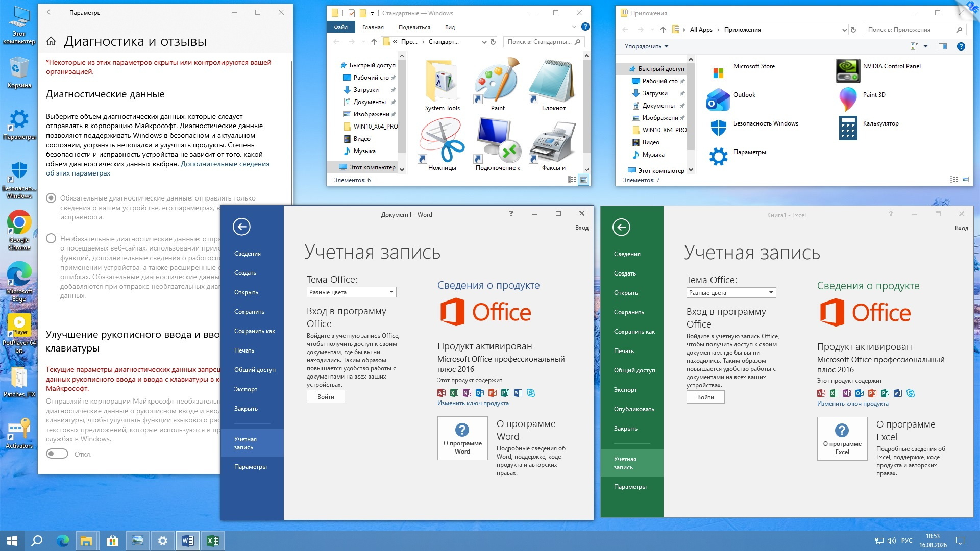Select the Необязательные диагностические данные radio button

click(51, 238)
